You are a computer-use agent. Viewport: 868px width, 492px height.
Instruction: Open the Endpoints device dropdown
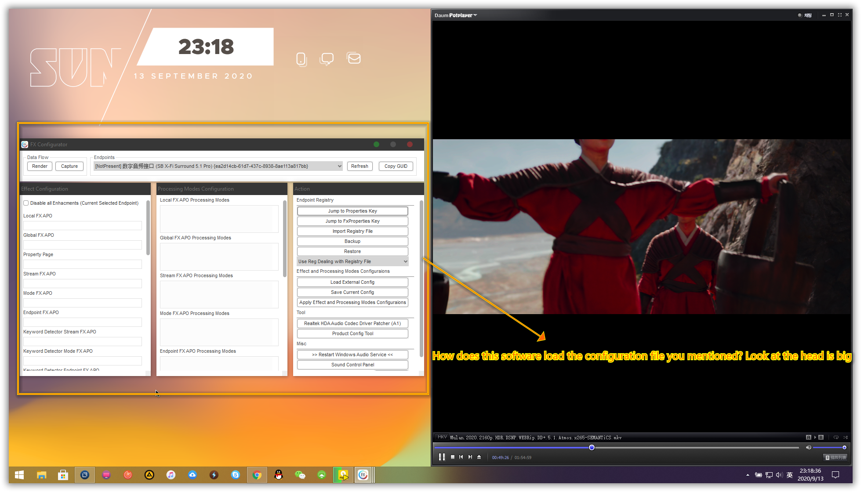(218, 166)
